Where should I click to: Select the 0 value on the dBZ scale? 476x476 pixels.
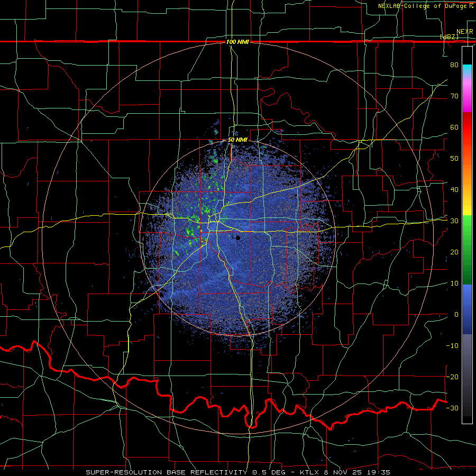tap(456, 315)
